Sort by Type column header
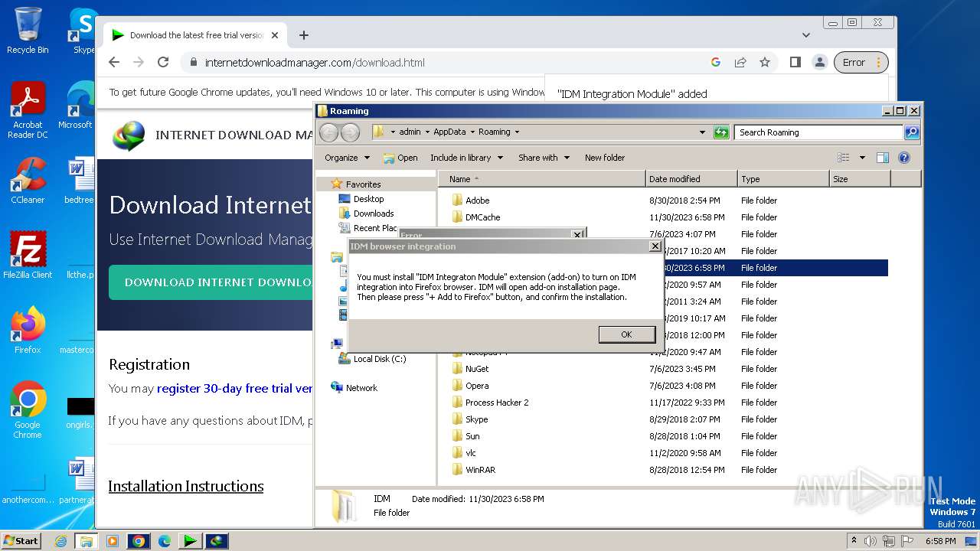 click(783, 179)
